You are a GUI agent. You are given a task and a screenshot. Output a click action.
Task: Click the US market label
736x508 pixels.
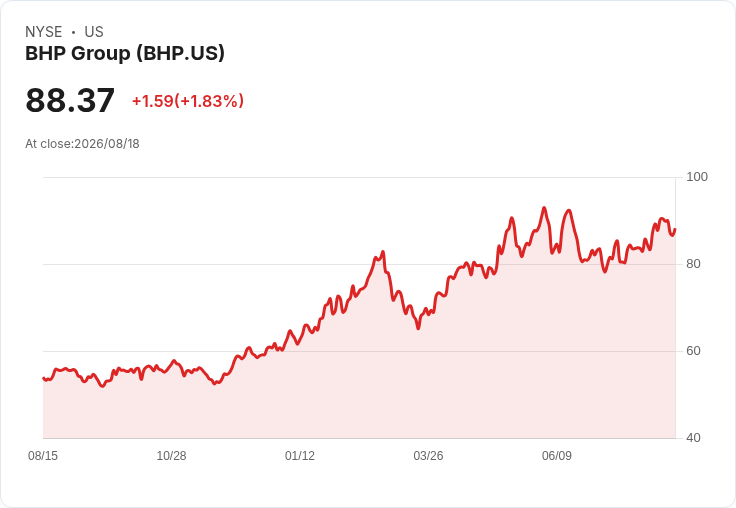pyautogui.click(x=94, y=32)
